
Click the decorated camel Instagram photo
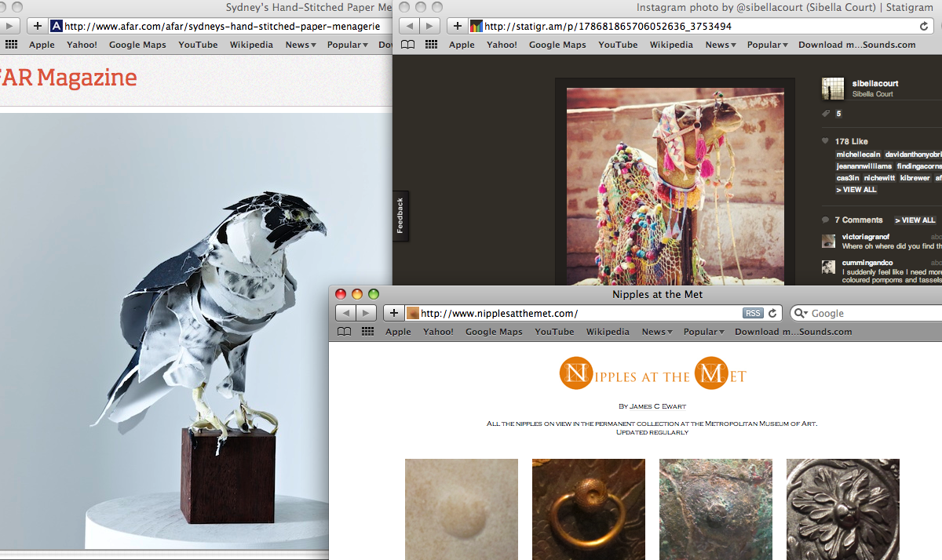point(675,186)
